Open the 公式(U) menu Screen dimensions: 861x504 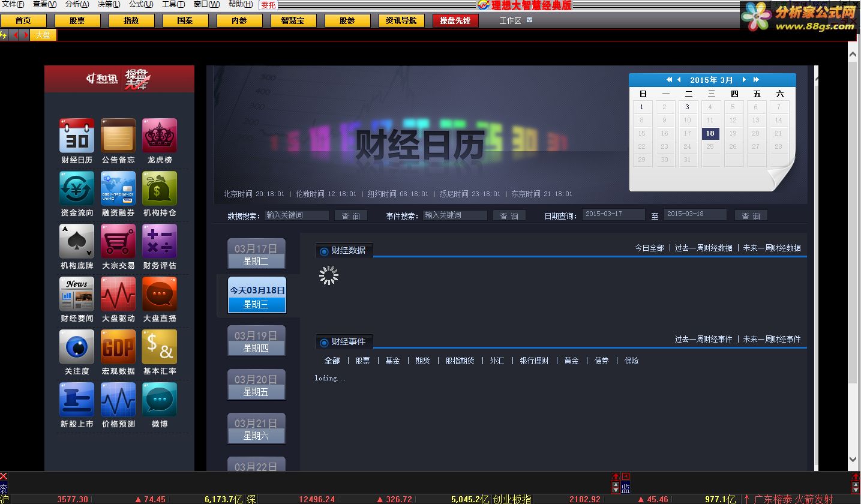click(141, 4)
